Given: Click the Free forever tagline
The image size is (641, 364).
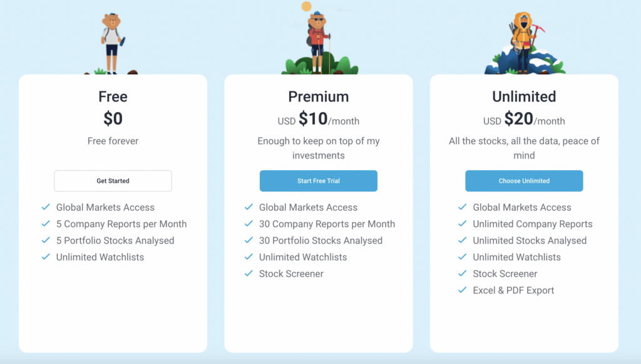Looking at the screenshot, I should pyautogui.click(x=113, y=141).
